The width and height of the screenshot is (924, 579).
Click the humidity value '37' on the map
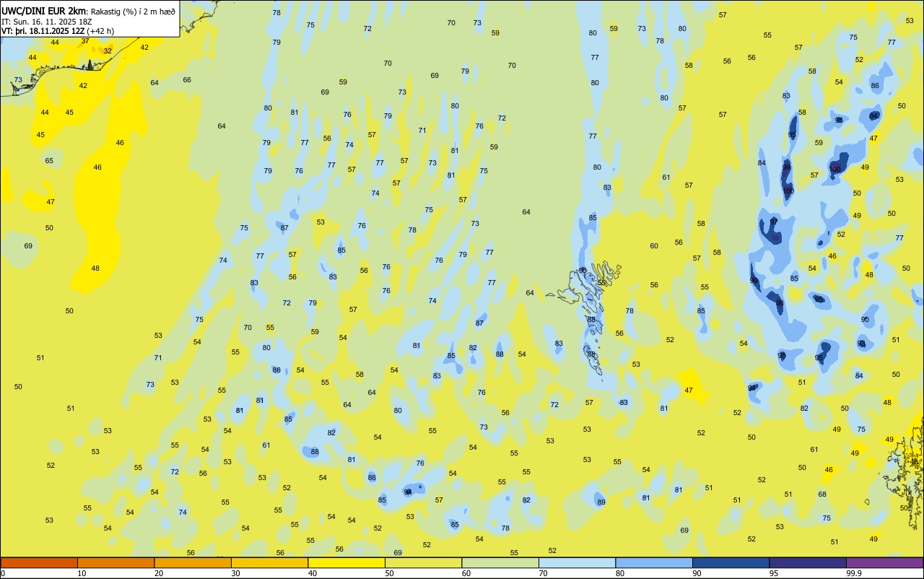point(85,40)
